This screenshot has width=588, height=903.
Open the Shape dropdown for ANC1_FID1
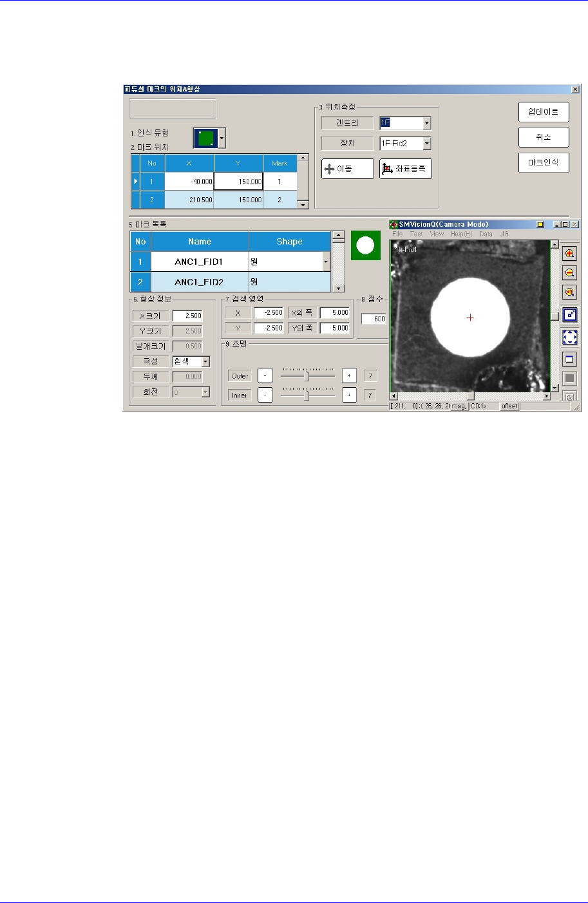click(x=325, y=261)
